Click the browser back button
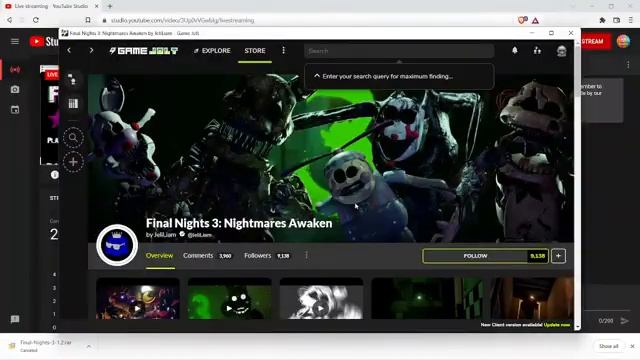Screen dimensions: 640x360 tap(10, 20)
